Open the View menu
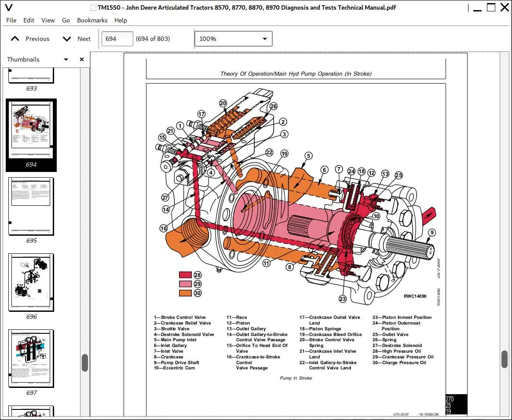 pyautogui.click(x=48, y=20)
